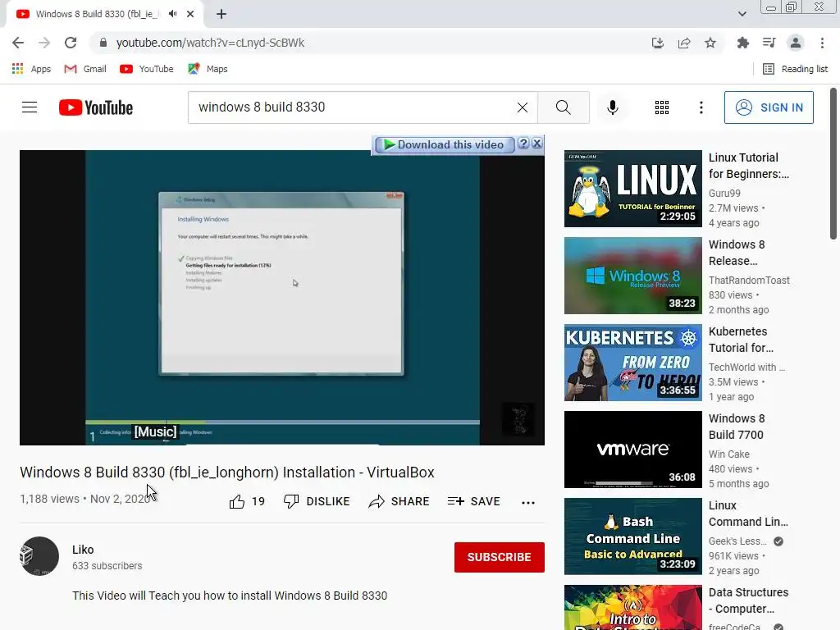Search with your voice microphone
The width and height of the screenshot is (840, 630).
point(612,107)
